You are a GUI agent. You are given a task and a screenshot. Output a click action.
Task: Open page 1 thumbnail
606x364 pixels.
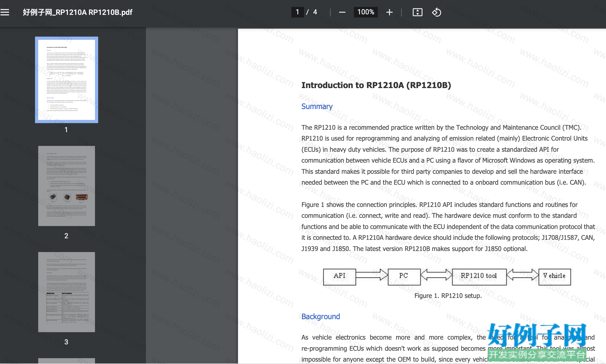point(67,80)
